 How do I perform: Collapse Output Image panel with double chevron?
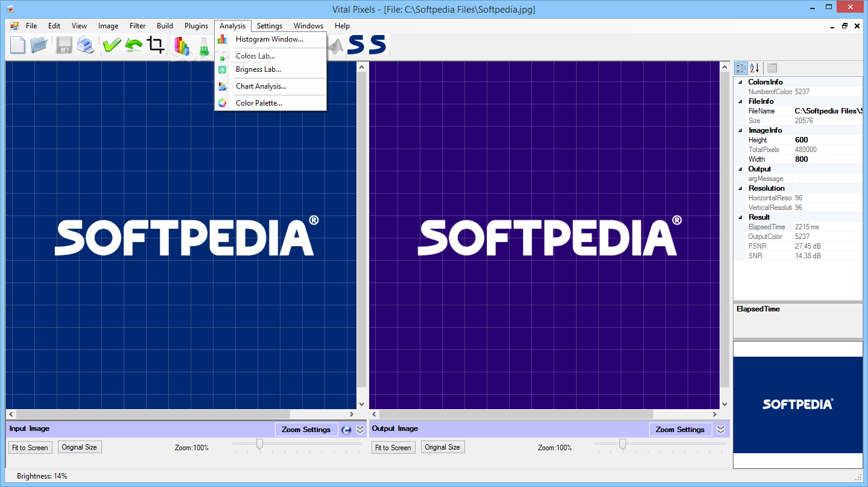tap(721, 430)
